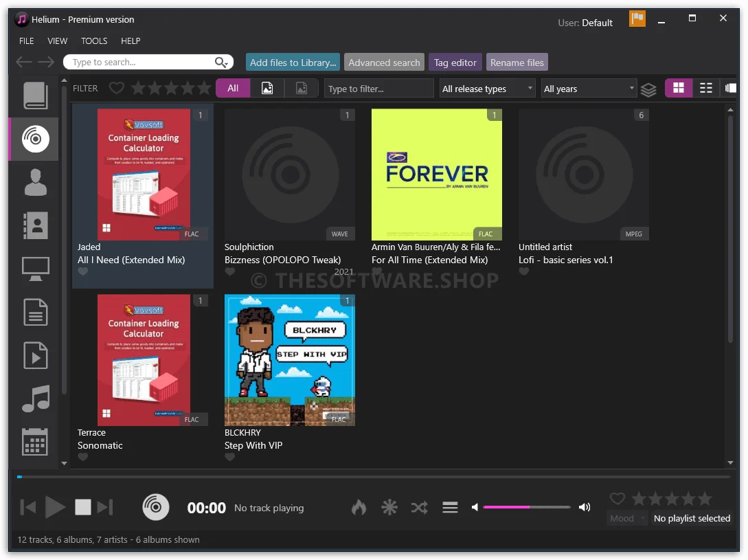Open the calendar sidebar icon
748x560 pixels.
pos(35,442)
